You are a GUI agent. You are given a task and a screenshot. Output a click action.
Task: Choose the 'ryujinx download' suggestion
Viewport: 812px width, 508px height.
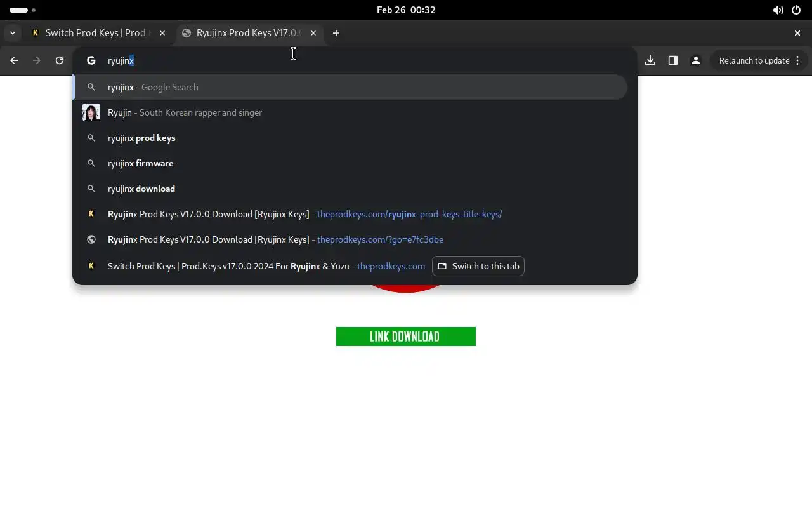[x=350, y=189]
